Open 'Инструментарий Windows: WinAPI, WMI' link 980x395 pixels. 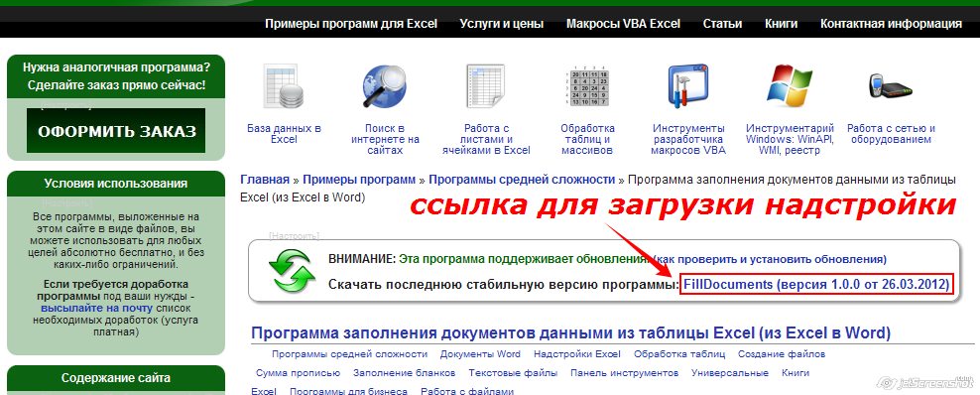coord(790,139)
